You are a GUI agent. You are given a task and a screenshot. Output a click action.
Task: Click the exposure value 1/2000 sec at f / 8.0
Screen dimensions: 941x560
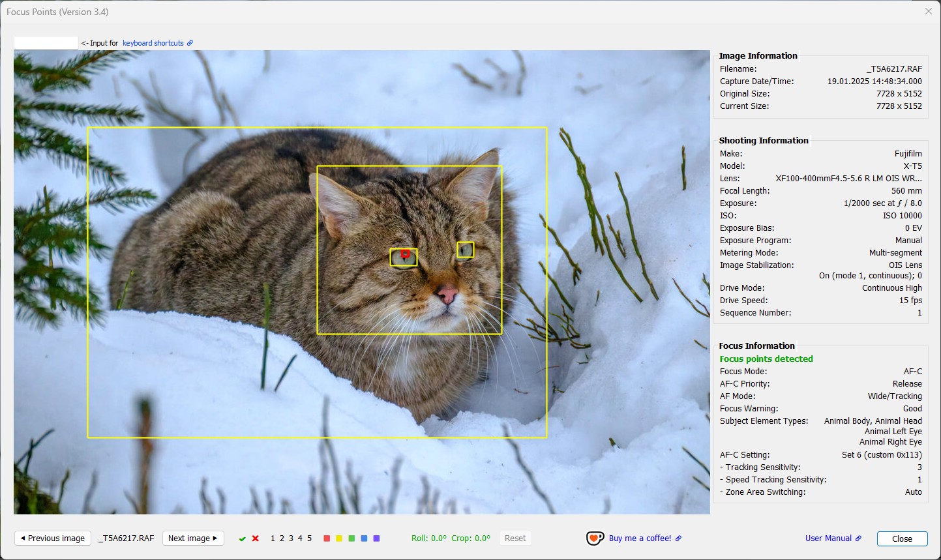[883, 203]
